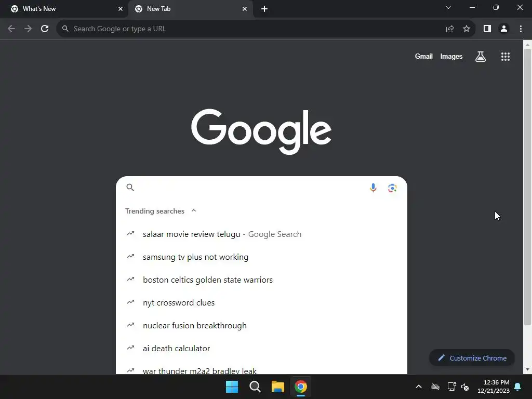Click Chrome icon in the taskbar

coord(301,387)
